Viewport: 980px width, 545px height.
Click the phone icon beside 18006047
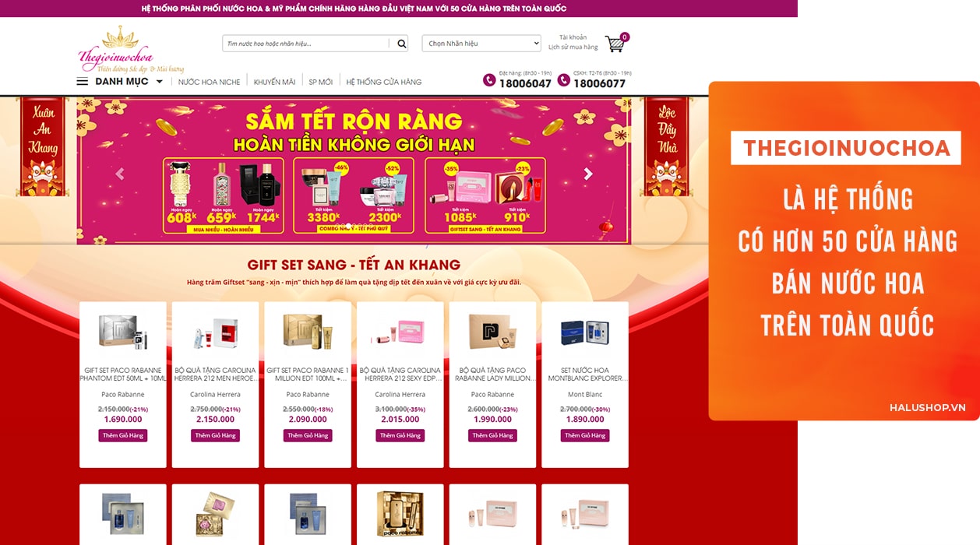pos(489,80)
